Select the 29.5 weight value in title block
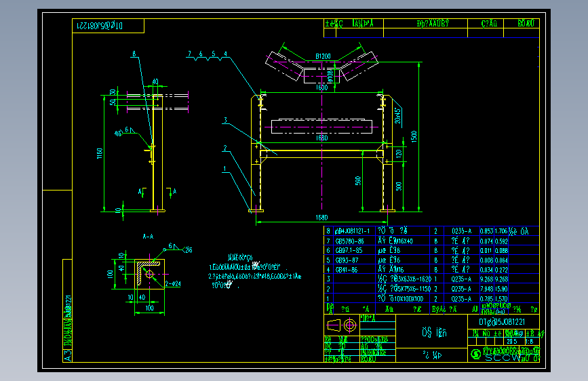The height and width of the screenshot is (381, 588). point(511,342)
